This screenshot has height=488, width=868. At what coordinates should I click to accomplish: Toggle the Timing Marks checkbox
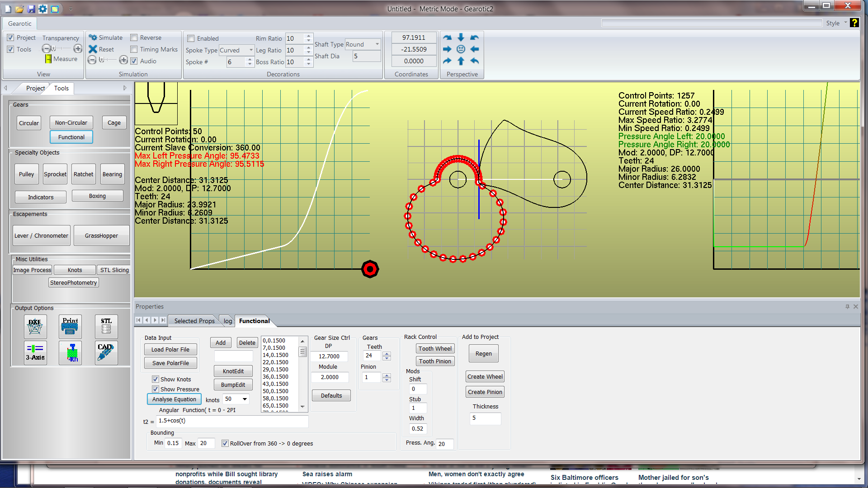click(134, 50)
